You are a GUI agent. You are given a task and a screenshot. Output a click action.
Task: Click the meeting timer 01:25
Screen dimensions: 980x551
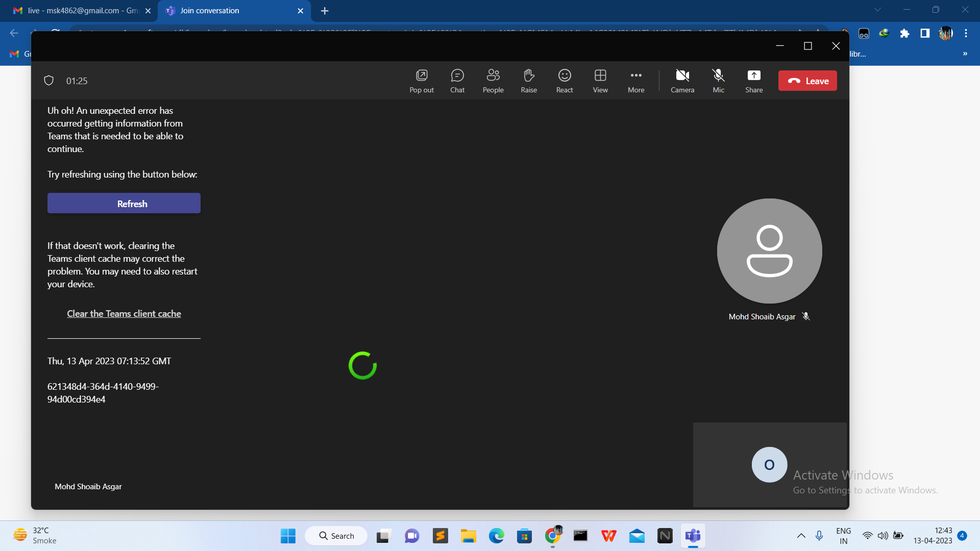tap(77, 81)
